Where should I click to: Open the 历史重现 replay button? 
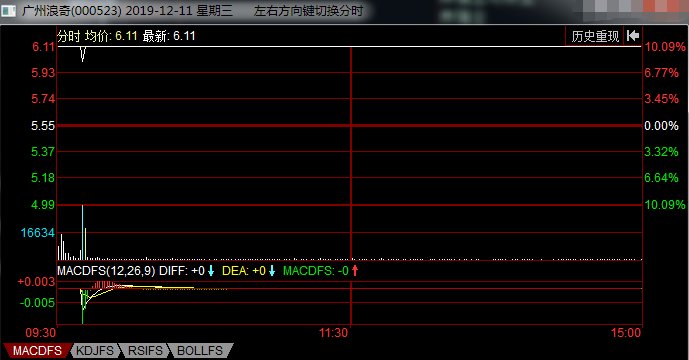(x=595, y=36)
